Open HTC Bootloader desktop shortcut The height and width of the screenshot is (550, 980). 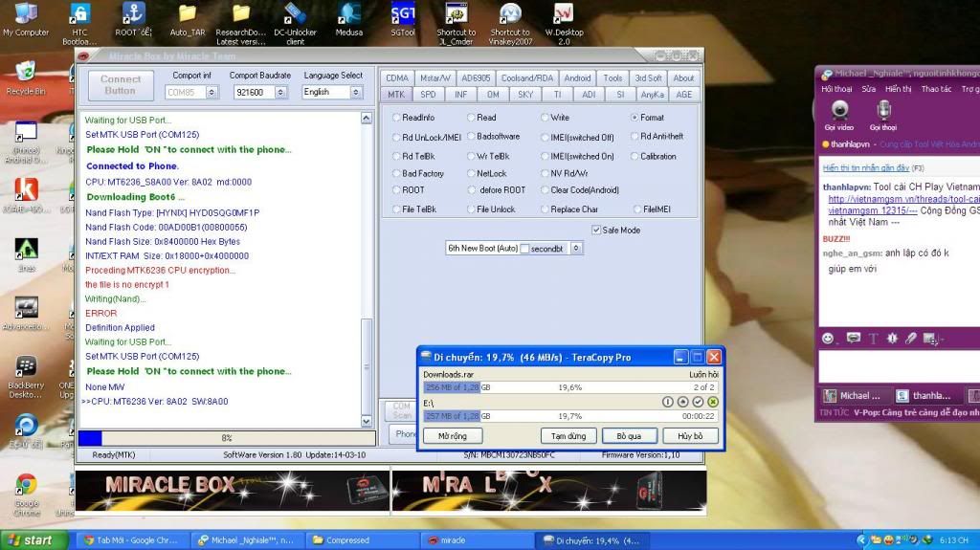[79, 24]
